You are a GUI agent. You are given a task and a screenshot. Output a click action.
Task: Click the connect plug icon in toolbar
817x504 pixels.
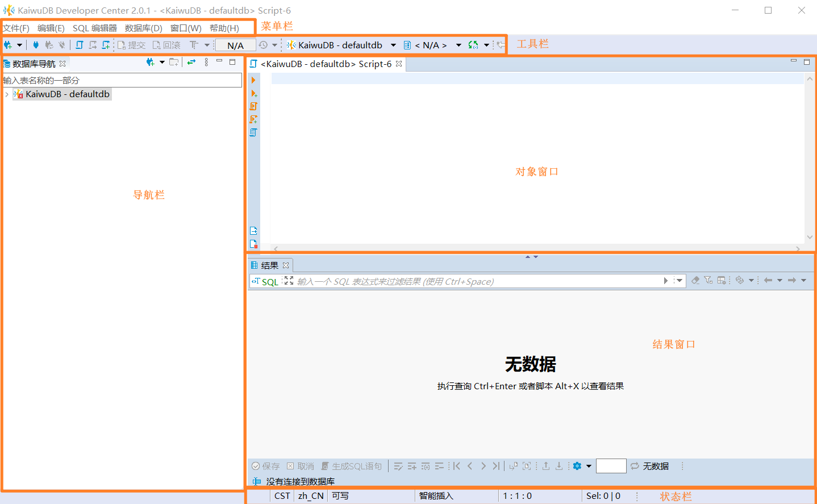[36, 45]
